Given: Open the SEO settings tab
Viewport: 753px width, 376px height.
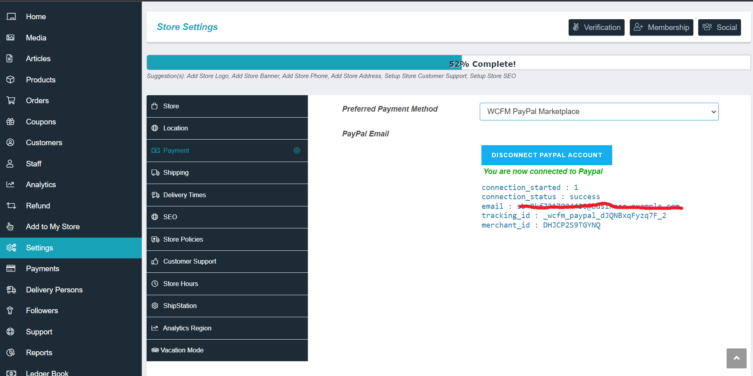Looking at the screenshot, I should (x=227, y=217).
